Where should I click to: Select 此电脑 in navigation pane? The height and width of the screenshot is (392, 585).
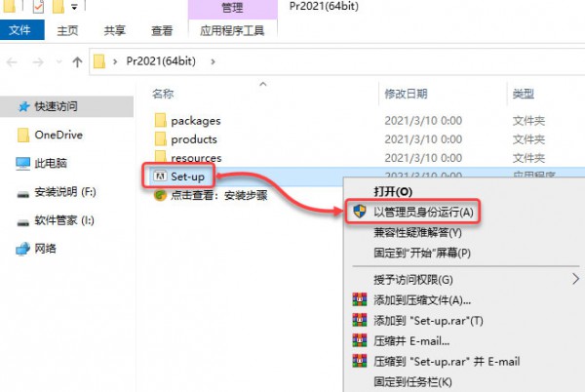(51, 163)
